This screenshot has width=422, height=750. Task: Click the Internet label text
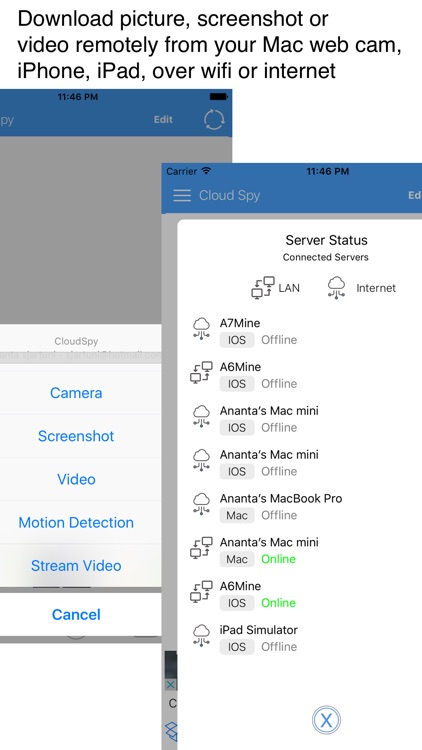pos(376,288)
